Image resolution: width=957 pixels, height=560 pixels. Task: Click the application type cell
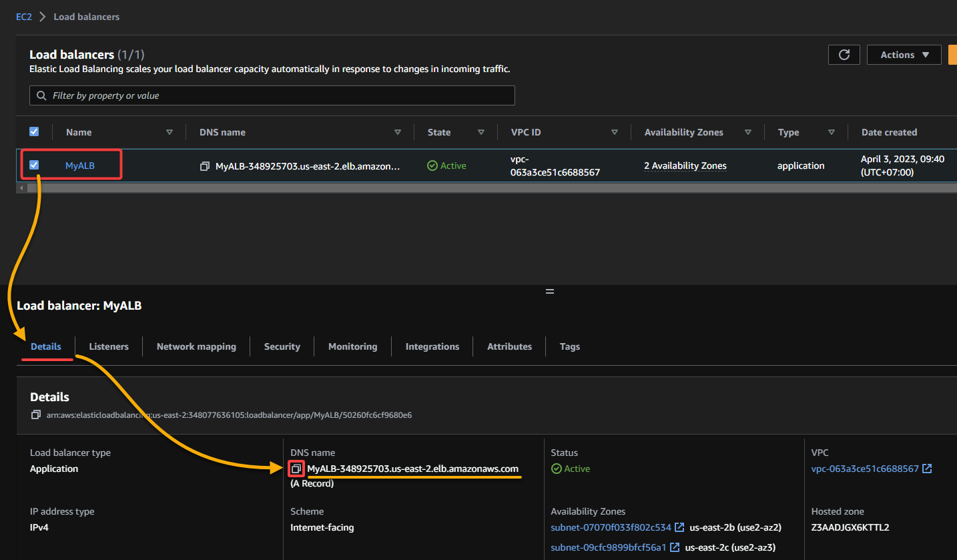click(x=801, y=166)
